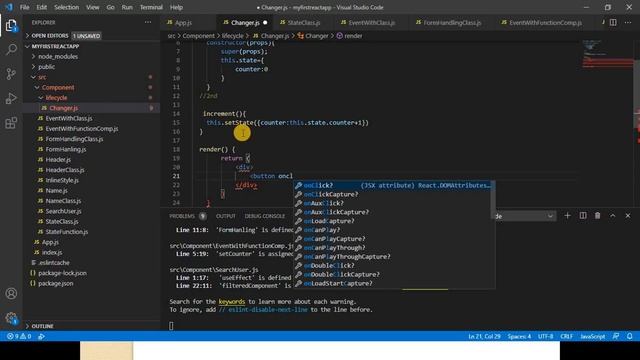The height and width of the screenshot is (360, 640).
Task: Close the bottom panel
Action: (628, 216)
